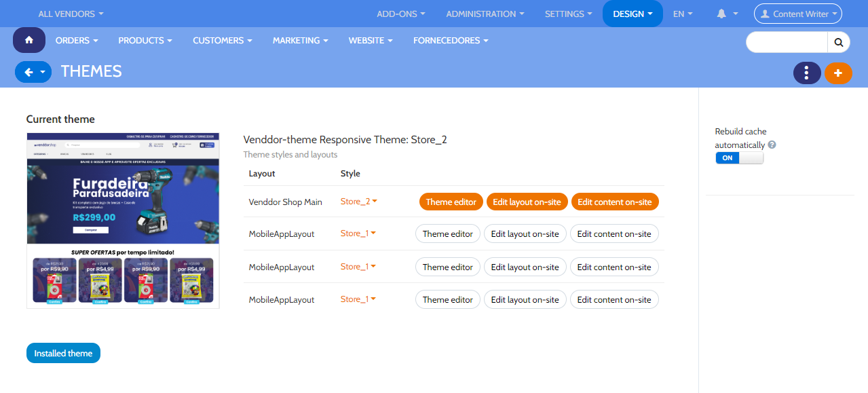868x393 pixels.
Task: Open the Store_1 style selector for second MobileAppLayout
Action: point(358,266)
